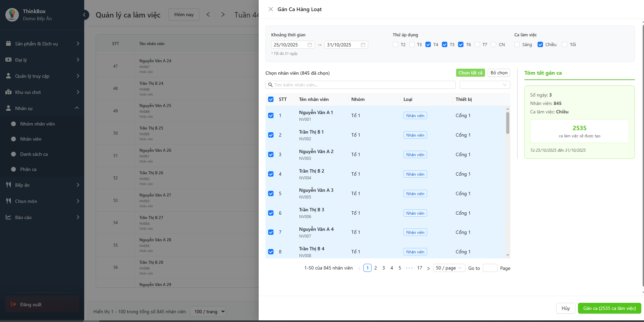
Task: Click the search magnifier icon
Action: click(x=270, y=85)
